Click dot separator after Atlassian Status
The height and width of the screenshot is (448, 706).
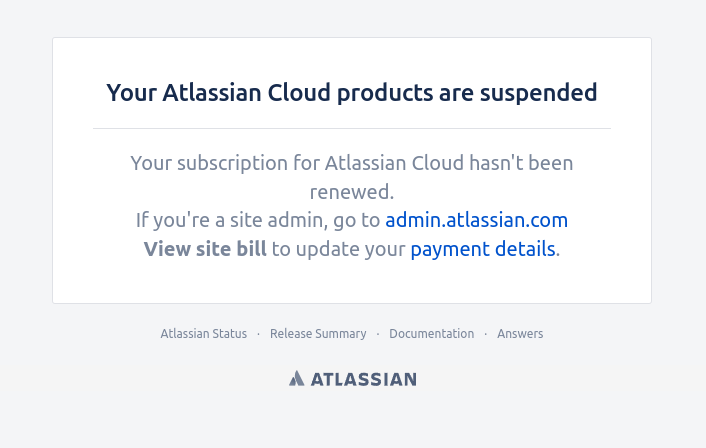(x=258, y=334)
